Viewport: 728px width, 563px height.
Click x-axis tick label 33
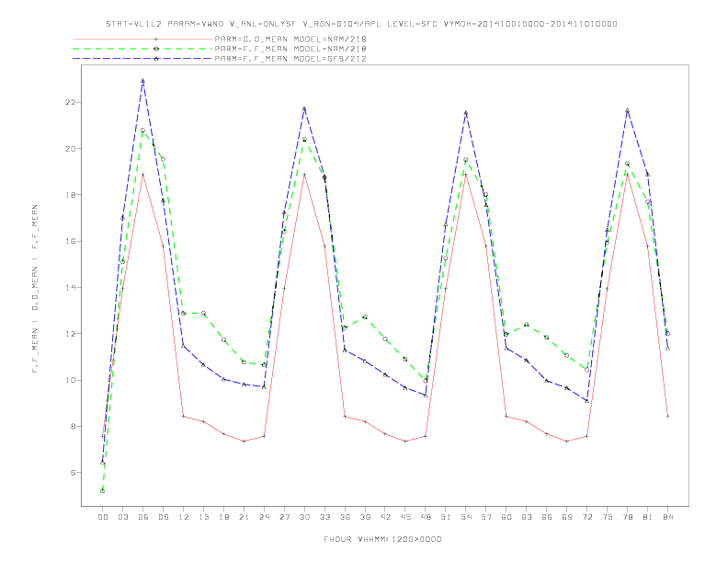[324, 517]
